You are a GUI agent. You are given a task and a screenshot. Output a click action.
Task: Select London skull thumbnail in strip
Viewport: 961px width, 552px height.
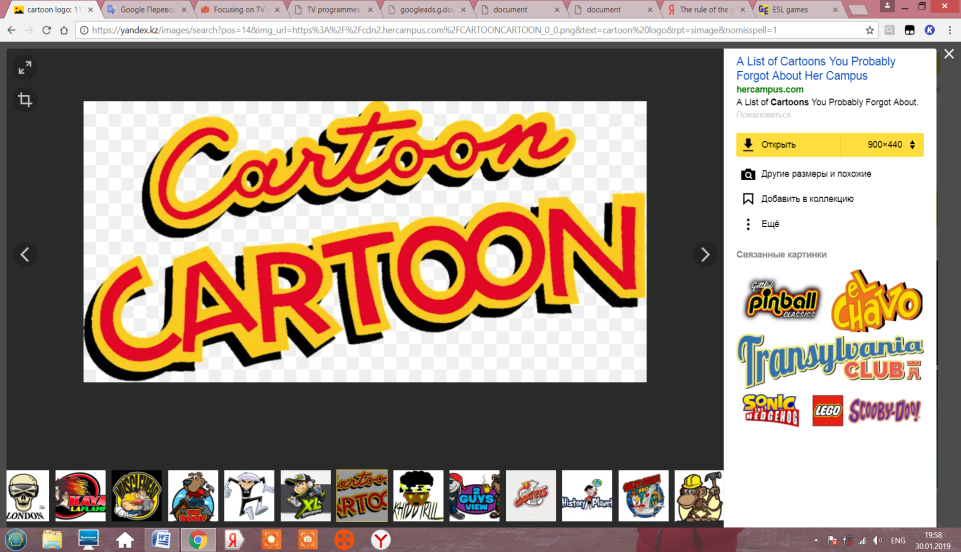click(x=28, y=496)
